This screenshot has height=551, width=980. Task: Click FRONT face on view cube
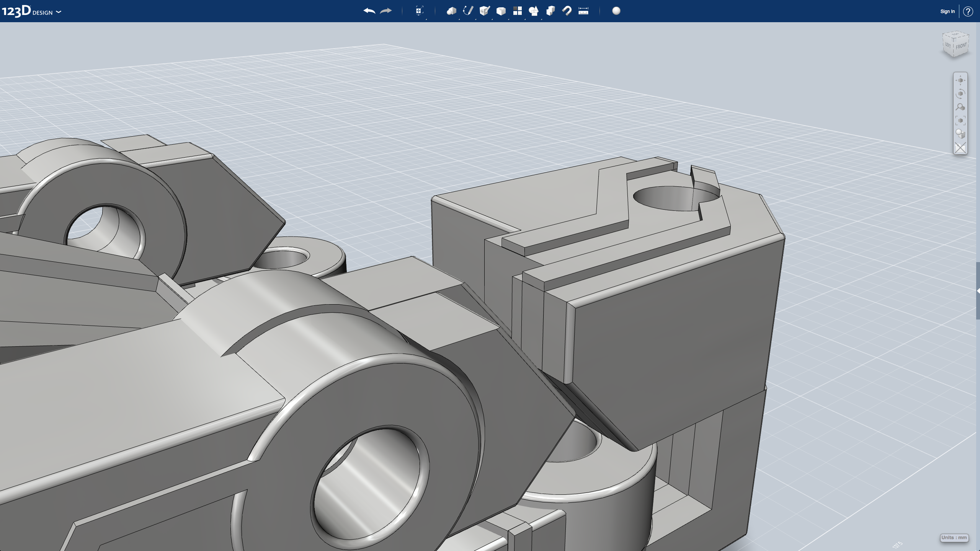961,47
